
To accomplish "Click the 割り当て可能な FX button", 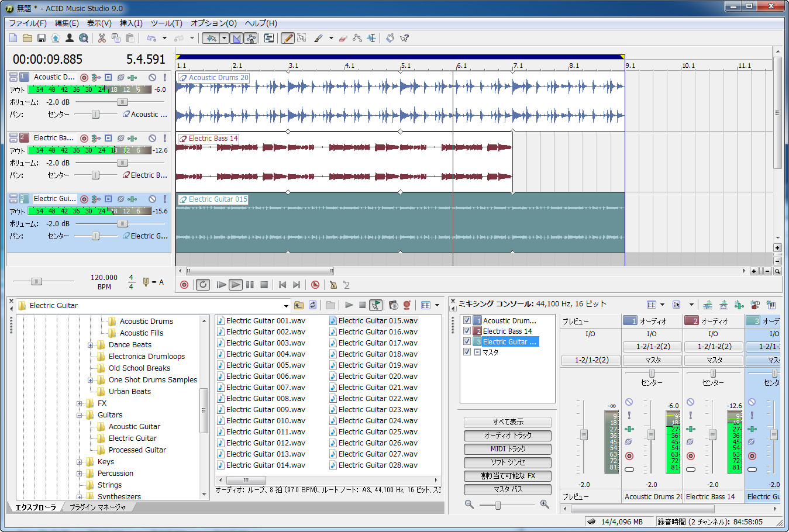I will pos(508,476).
